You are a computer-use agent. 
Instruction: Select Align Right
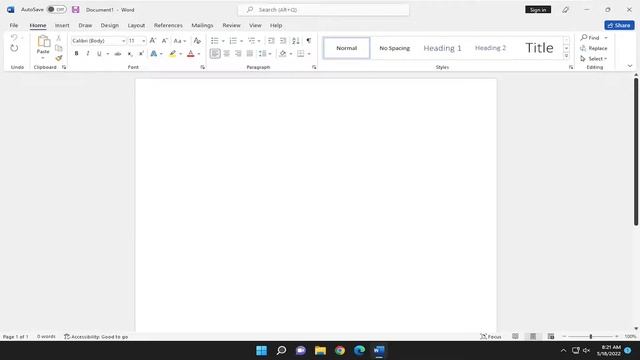coord(238,53)
